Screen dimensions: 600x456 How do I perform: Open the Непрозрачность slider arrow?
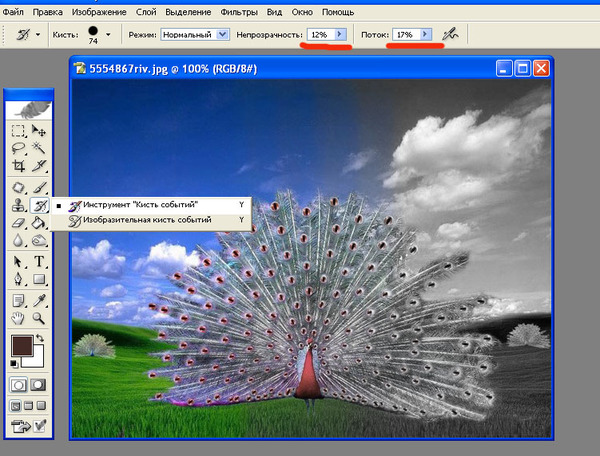tap(339, 34)
